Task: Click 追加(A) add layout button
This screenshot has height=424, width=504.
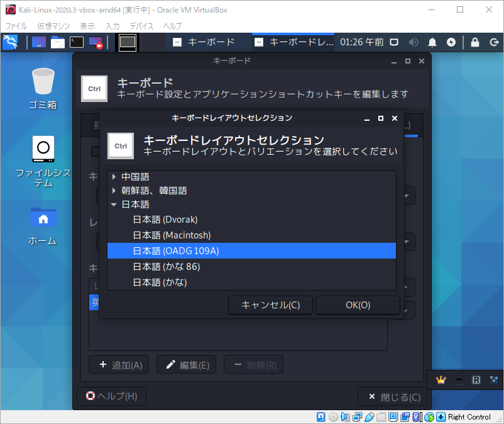Action: click(x=119, y=364)
